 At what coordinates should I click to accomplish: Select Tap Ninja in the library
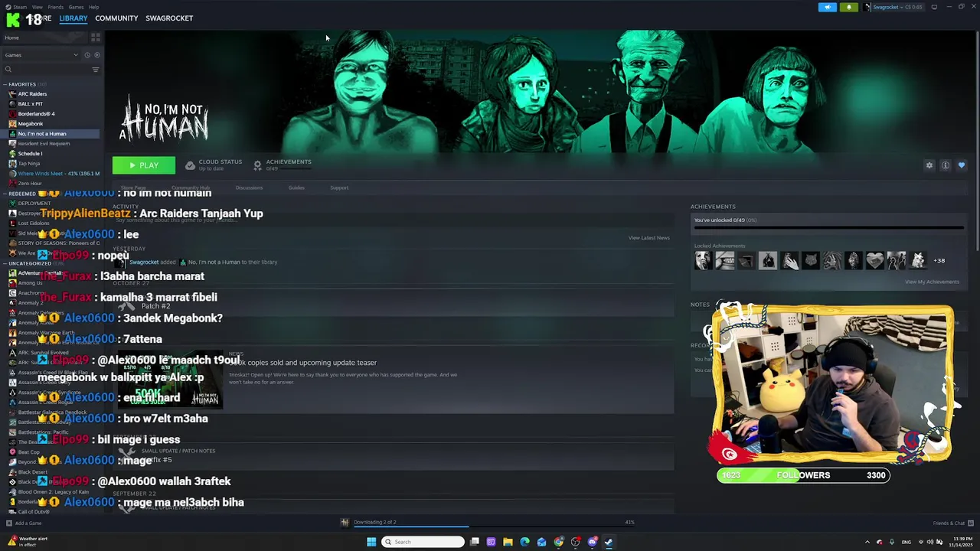(x=29, y=164)
